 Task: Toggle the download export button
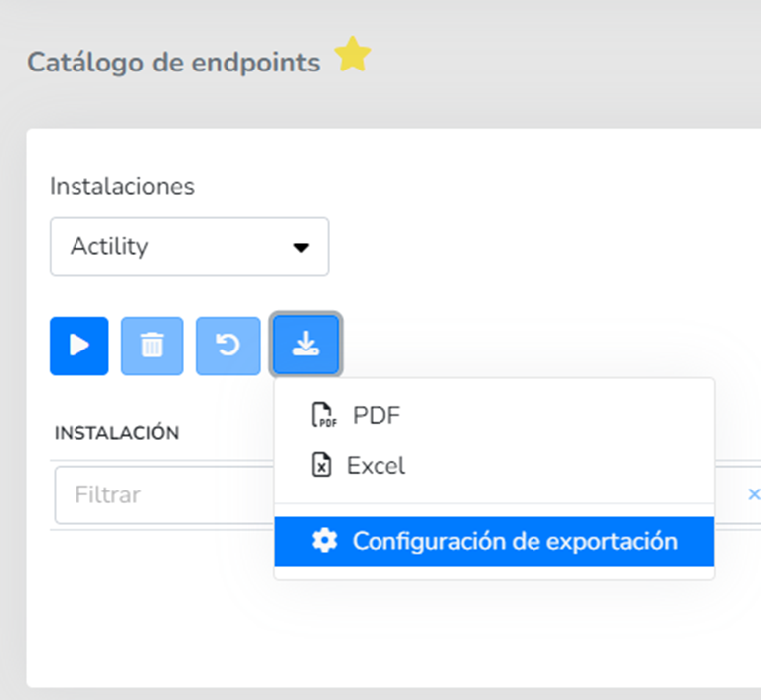coord(306,346)
